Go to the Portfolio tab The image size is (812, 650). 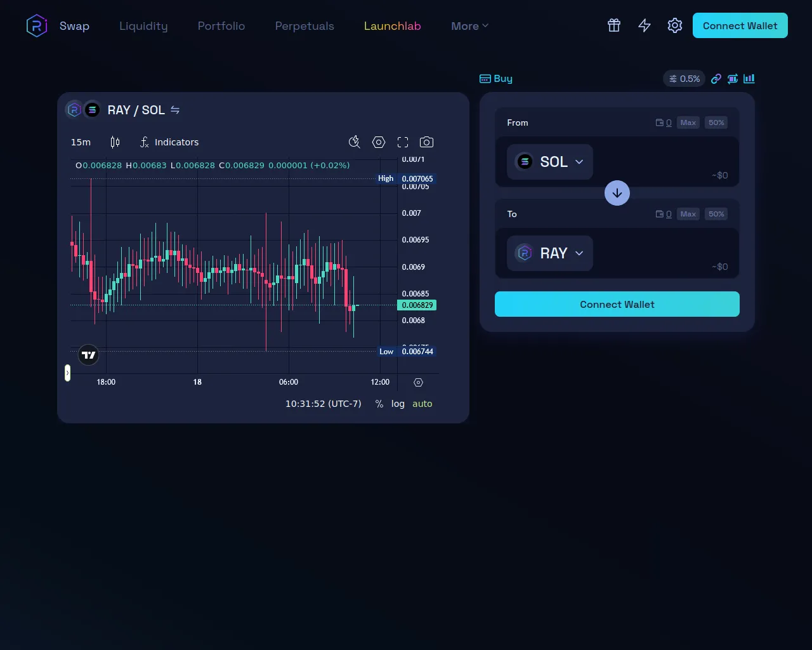click(221, 26)
